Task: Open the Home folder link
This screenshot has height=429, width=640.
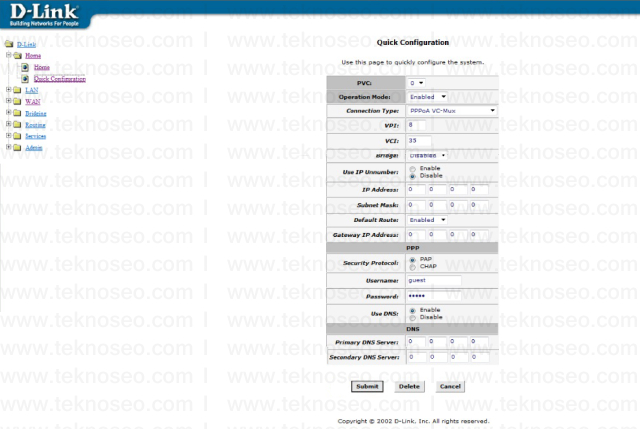Action: (33, 56)
